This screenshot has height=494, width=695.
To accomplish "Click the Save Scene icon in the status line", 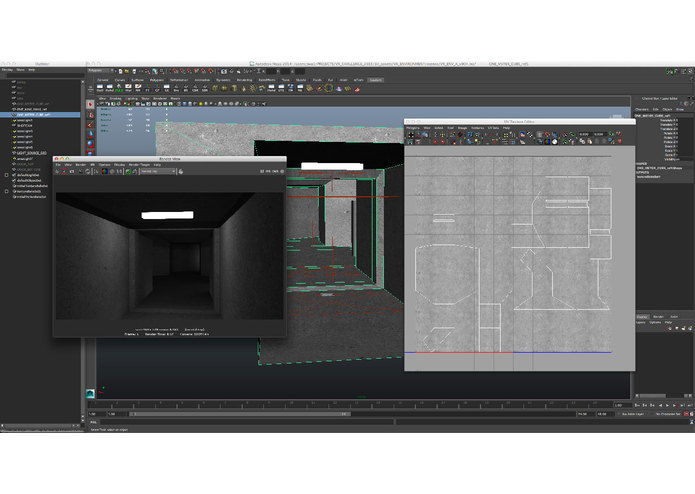I will click(134, 71).
